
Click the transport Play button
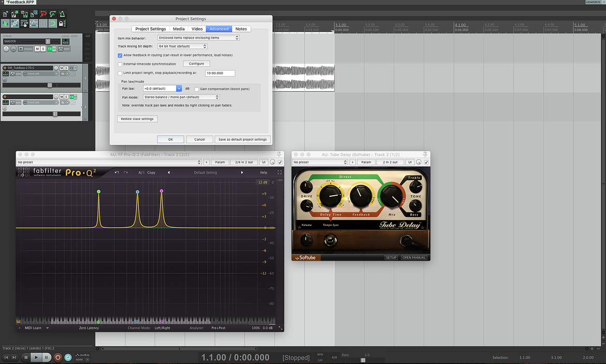36,357
